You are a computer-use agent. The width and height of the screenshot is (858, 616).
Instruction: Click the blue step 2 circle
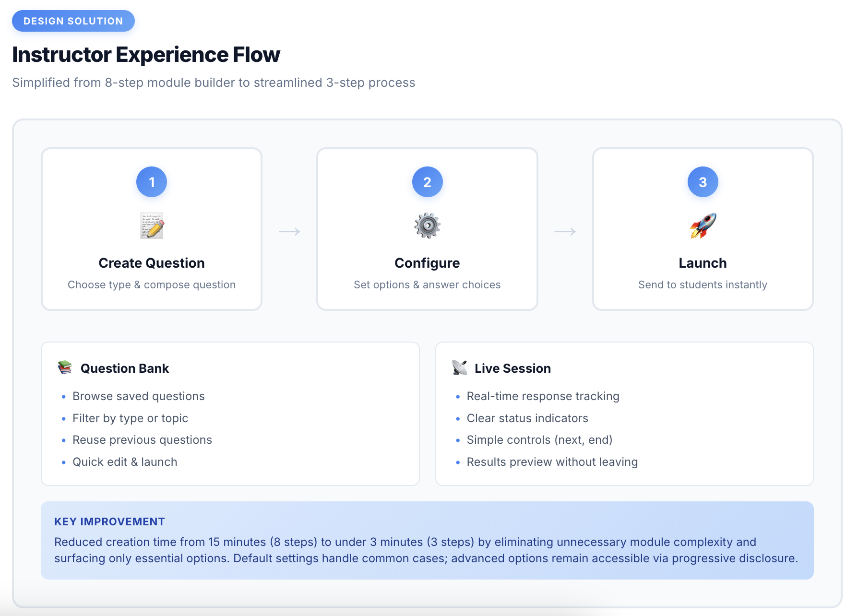tap(427, 182)
